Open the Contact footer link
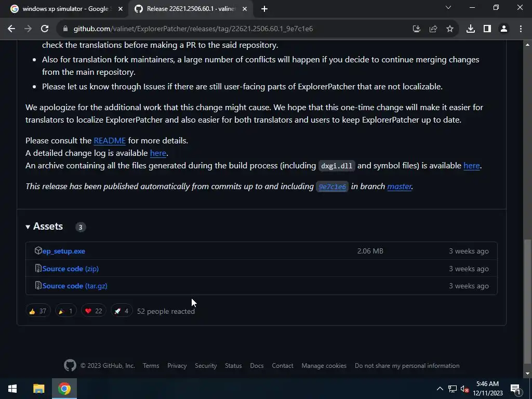This screenshot has width=532, height=399. pos(283,366)
